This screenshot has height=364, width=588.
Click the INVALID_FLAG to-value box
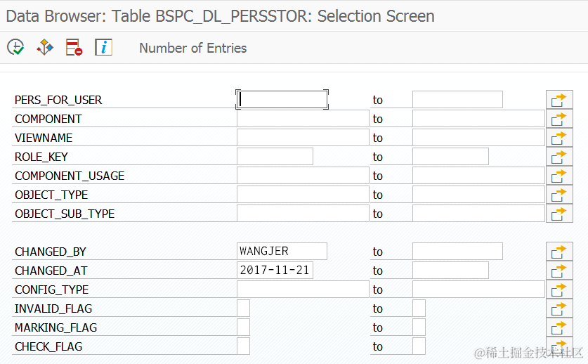click(419, 308)
